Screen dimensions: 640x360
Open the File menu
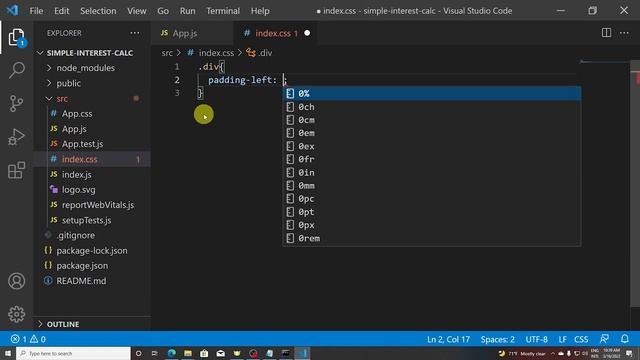[x=36, y=11]
